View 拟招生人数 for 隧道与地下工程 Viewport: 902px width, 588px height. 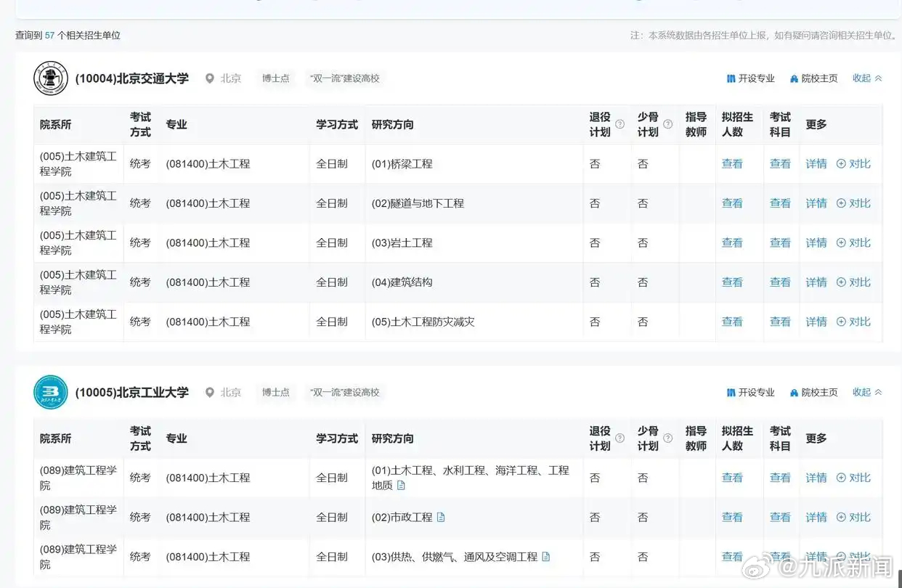(x=732, y=204)
